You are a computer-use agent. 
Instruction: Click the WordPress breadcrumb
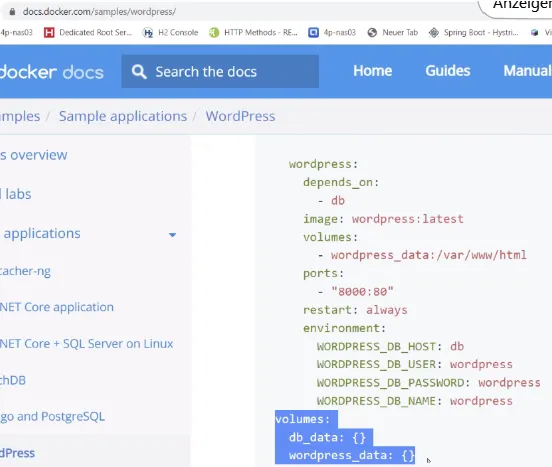[x=240, y=116]
